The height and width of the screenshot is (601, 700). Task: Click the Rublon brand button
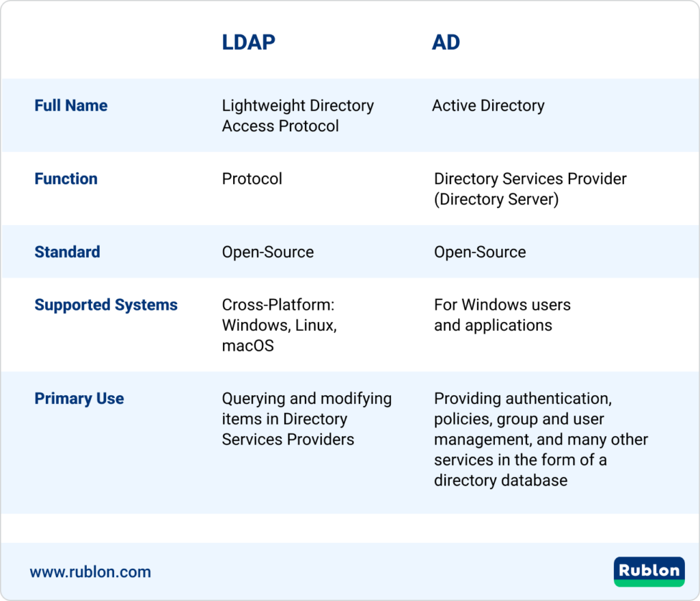[x=648, y=572]
